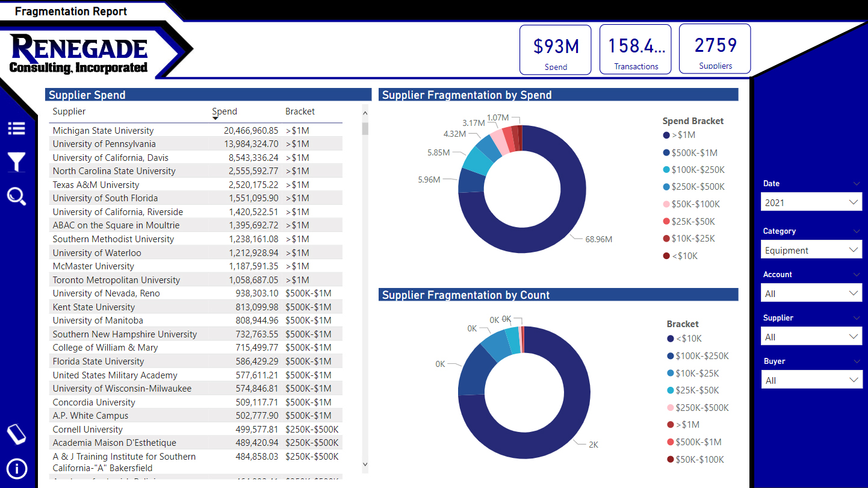Select Southern Methodist University row
868x488 pixels.
point(196,239)
